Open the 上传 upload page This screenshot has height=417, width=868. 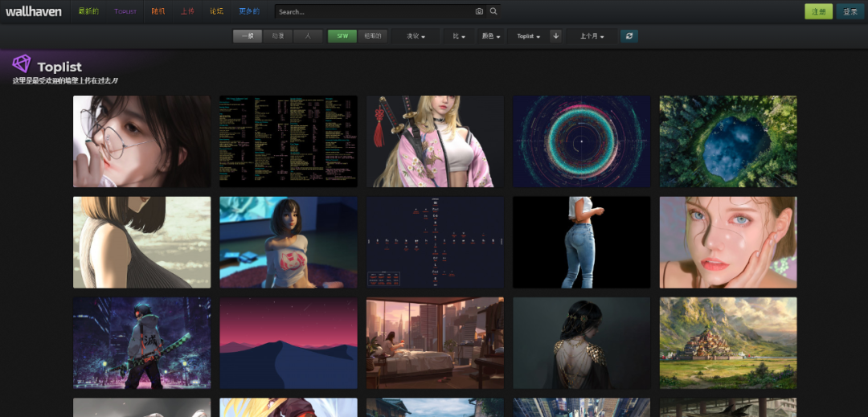tap(187, 11)
